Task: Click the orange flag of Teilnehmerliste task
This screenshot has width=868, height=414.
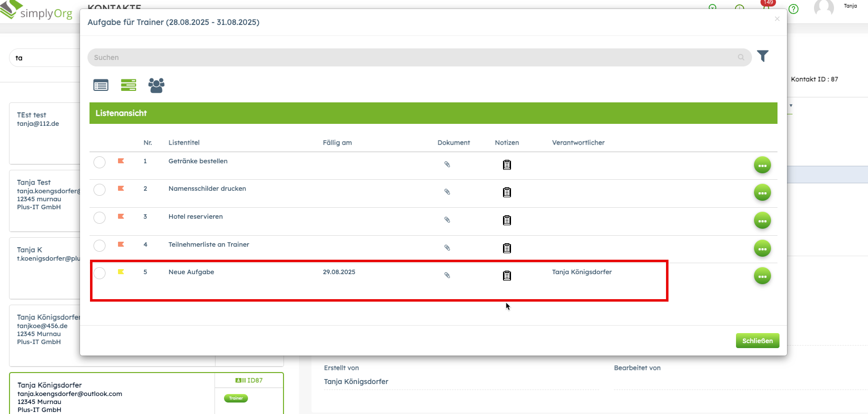Action: tap(120, 244)
